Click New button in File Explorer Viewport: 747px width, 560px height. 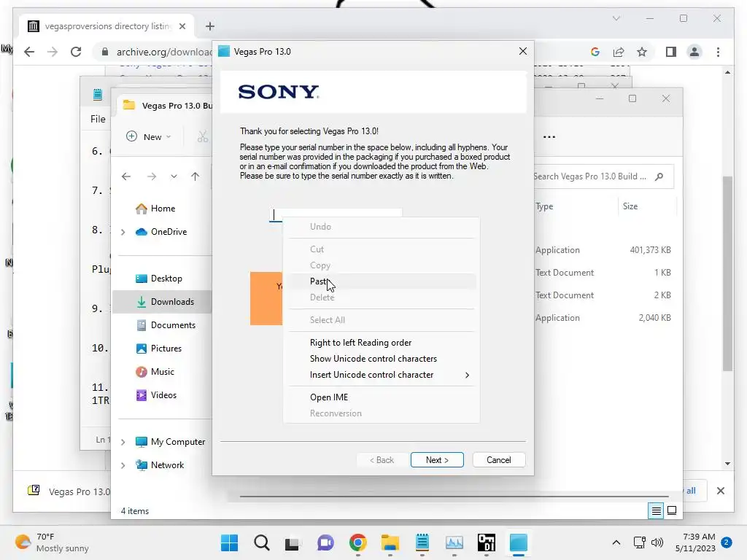[148, 136]
